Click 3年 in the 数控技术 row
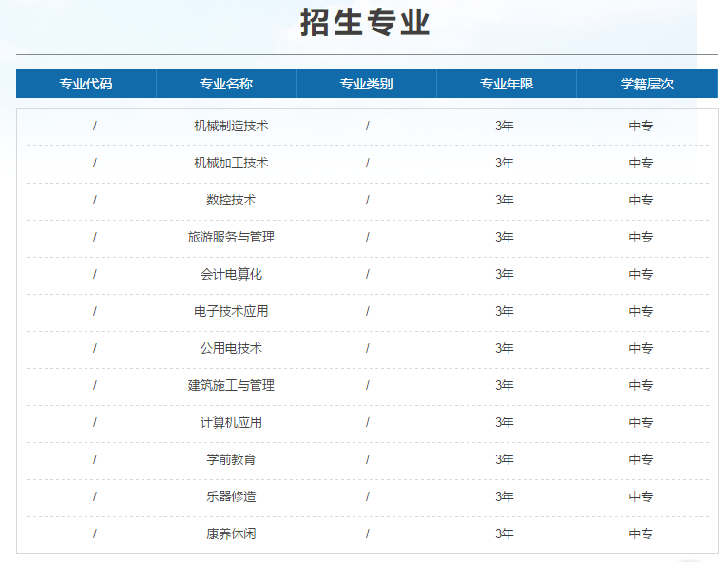The image size is (728, 562). pyautogui.click(x=505, y=201)
